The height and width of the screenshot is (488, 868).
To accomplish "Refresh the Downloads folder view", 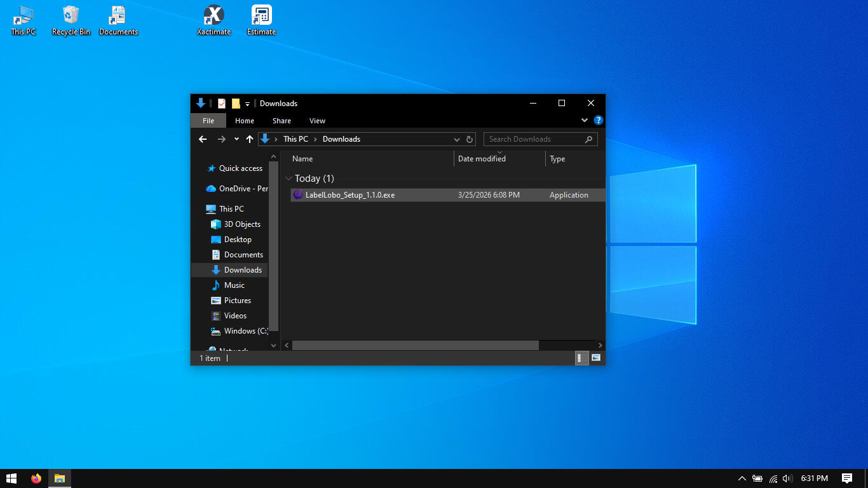I will tap(470, 139).
